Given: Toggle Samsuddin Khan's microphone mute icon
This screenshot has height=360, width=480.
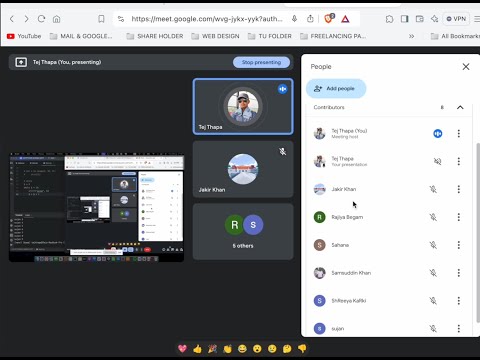Looking at the screenshot, I should 433,273.
